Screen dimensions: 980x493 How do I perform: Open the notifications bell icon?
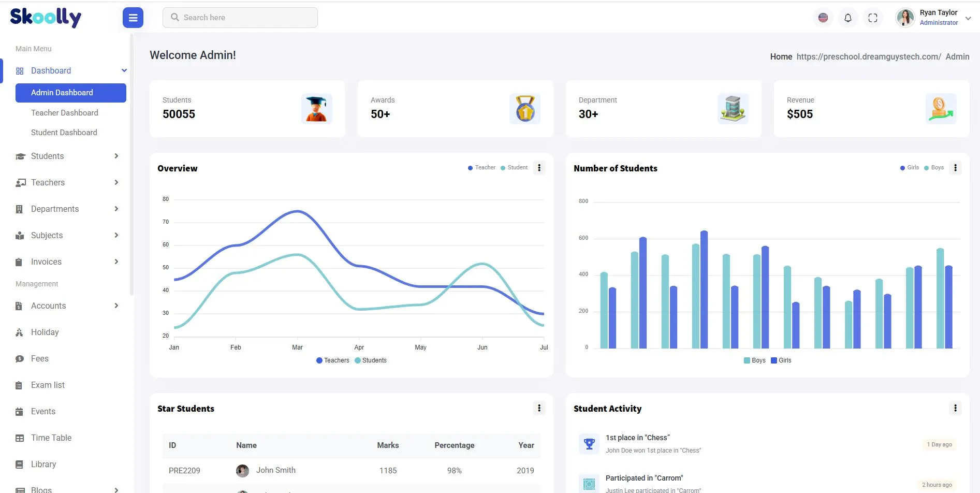click(x=847, y=18)
